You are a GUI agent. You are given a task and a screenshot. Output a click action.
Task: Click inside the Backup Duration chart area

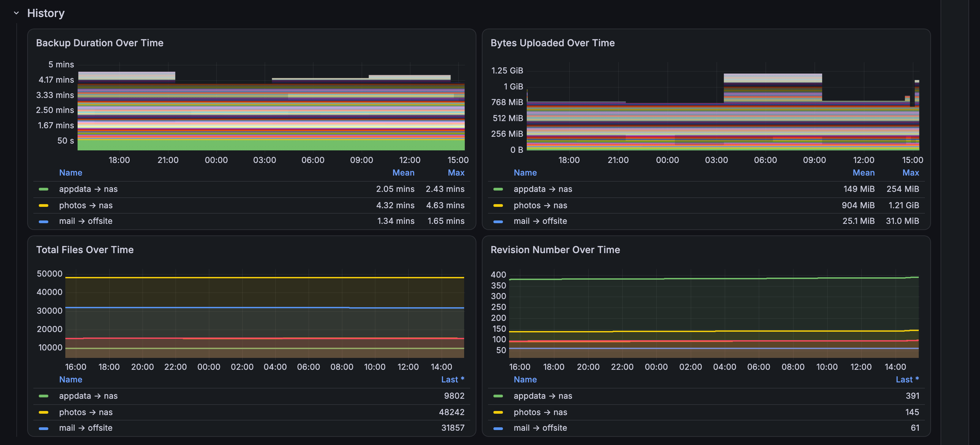pos(271,106)
